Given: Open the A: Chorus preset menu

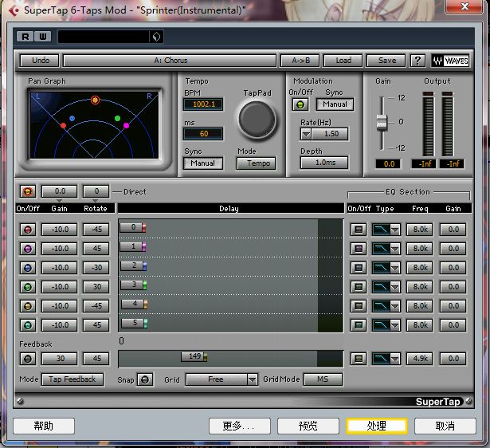Looking at the screenshot, I should (170, 61).
